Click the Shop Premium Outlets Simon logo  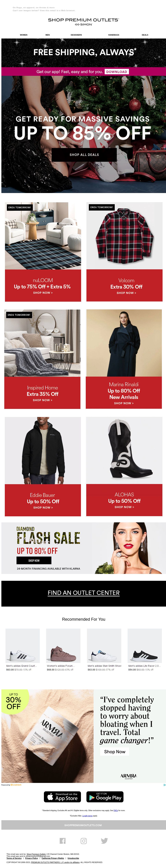(x=83, y=21)
